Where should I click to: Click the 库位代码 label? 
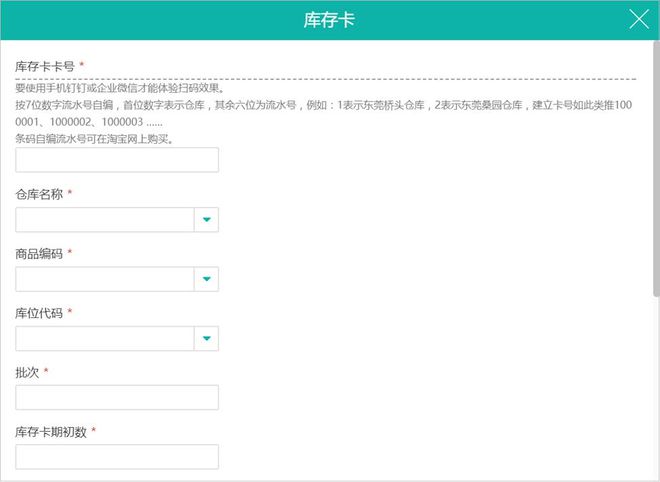(x=39, y=313)
